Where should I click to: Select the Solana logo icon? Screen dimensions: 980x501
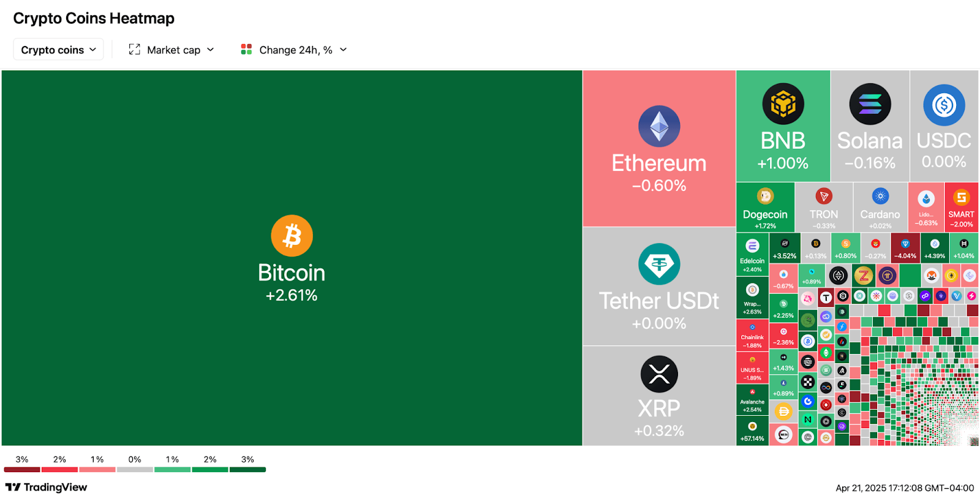click(870, 104)
